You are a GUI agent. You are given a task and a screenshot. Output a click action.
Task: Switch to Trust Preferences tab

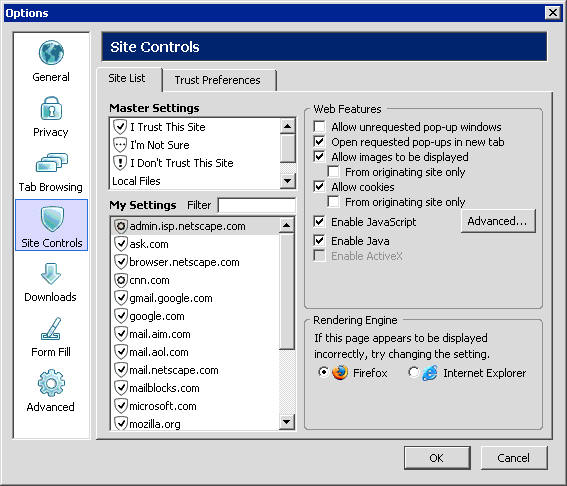(x=219, y=80)
